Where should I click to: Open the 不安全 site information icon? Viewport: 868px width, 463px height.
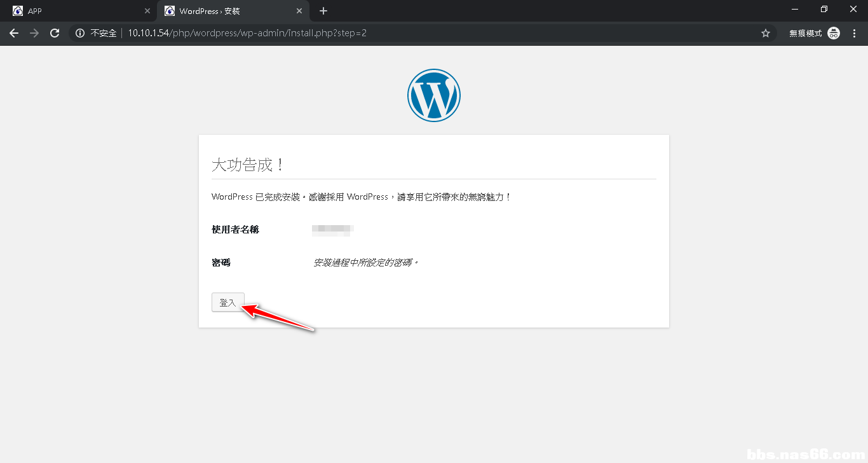pyautogui.click(x=80, y=33)
